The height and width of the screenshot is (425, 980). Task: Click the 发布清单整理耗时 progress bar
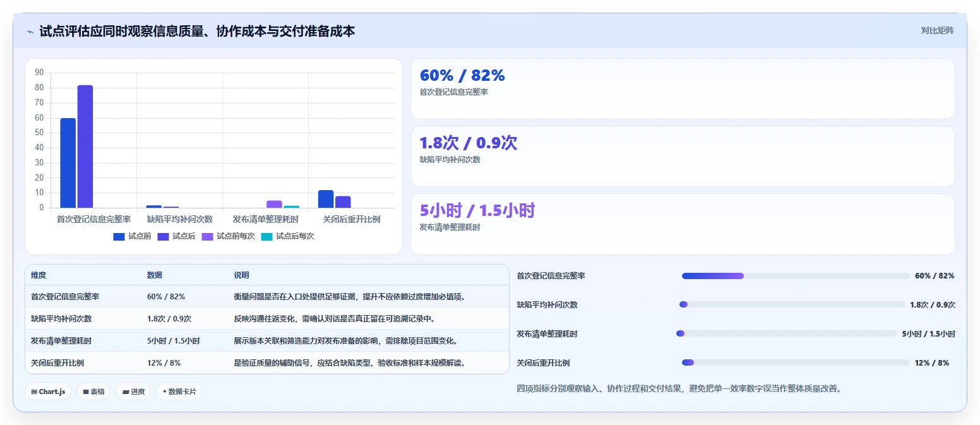click(787, 333)
